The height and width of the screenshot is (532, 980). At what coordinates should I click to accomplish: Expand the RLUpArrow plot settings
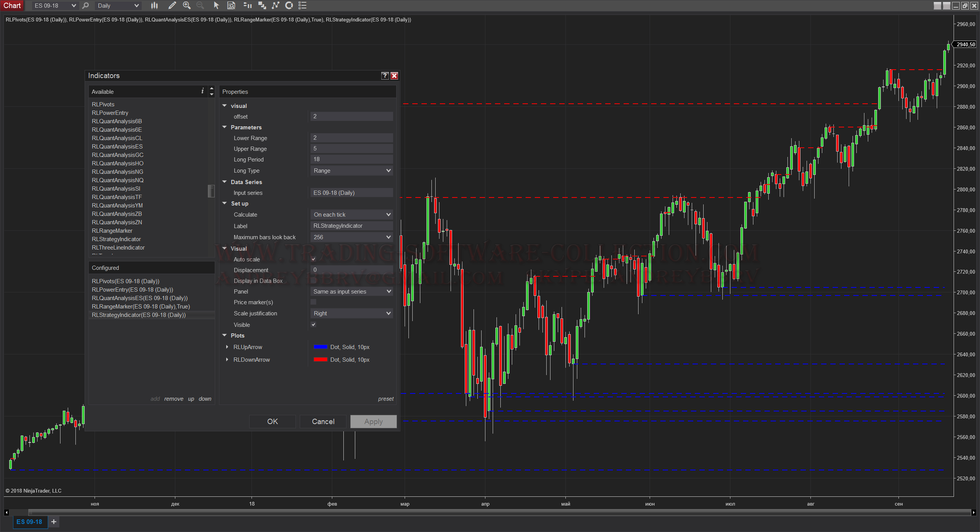pyautogui.click(x=227, y=347)
